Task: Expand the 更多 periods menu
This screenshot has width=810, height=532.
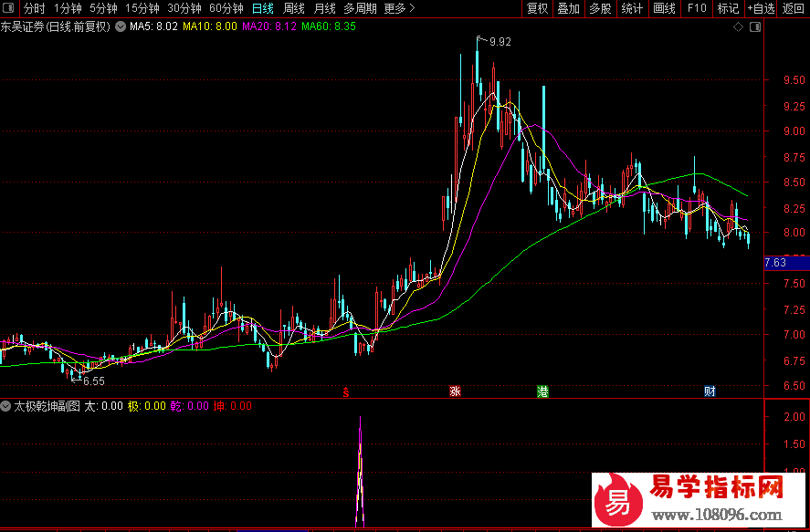Action: (399, 8)
